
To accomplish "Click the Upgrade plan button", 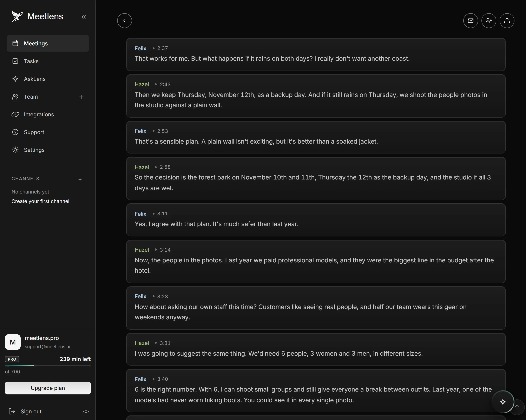I will click(x=48, y=388).
